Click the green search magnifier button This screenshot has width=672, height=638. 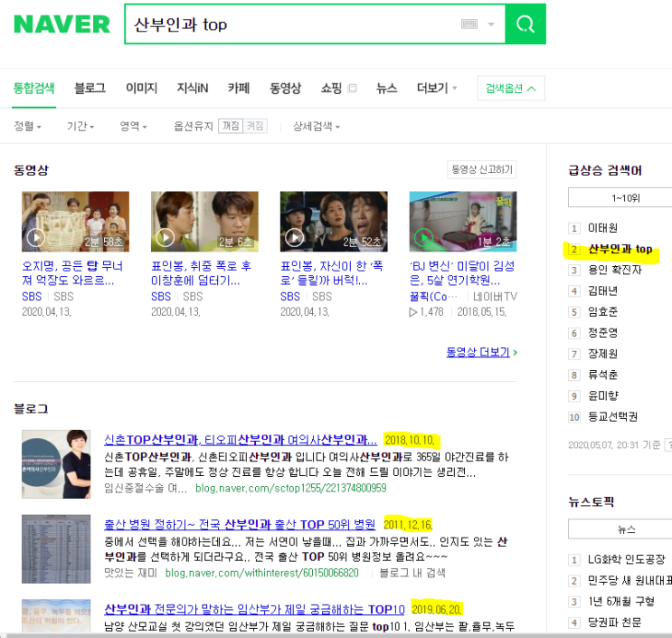point(525,24)
